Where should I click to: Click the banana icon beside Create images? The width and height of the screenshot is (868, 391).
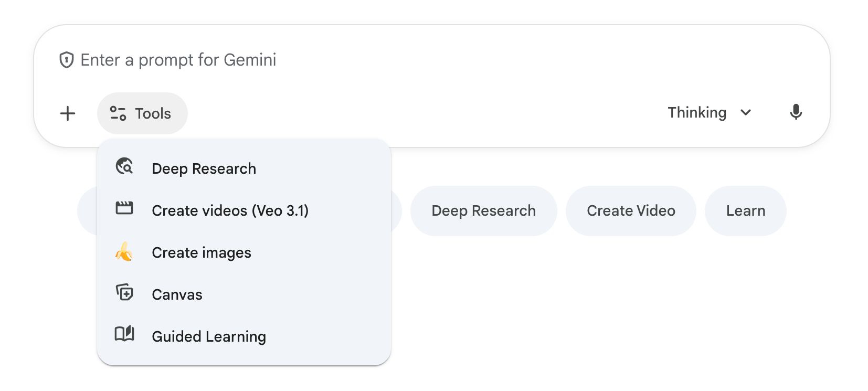click(124, 252)
